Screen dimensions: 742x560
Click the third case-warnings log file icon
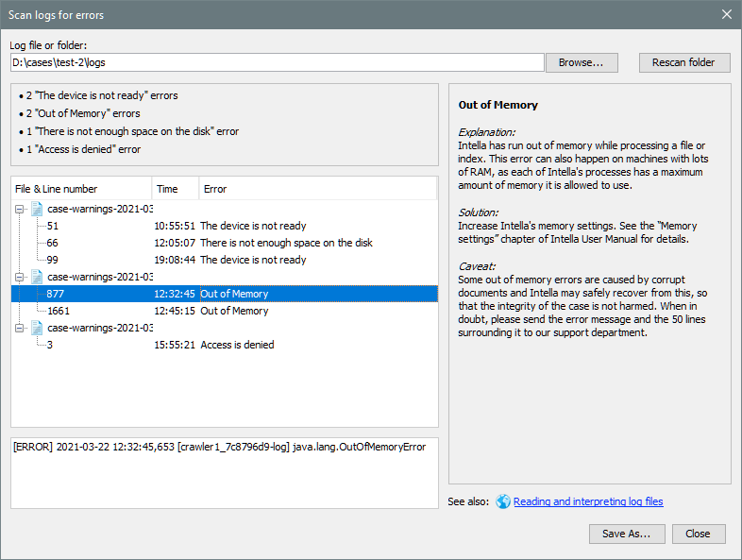(x=38, y=328)
